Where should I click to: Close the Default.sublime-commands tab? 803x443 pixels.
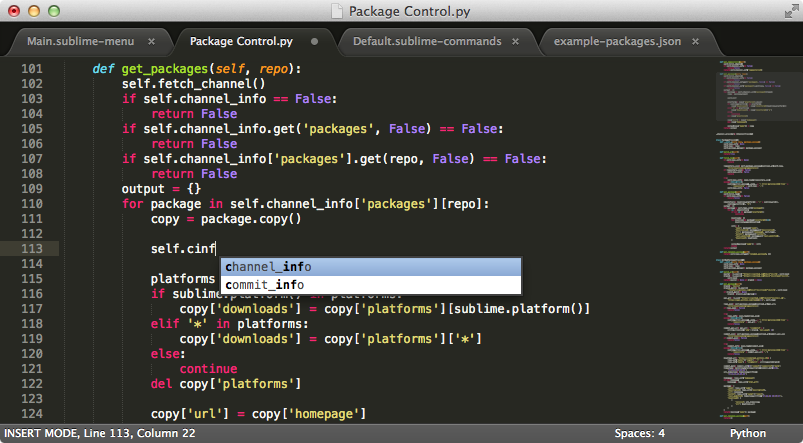click(515, 42)
